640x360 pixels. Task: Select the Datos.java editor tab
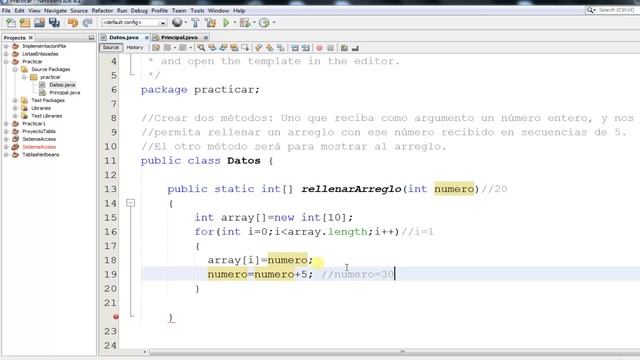pos(124,38)
